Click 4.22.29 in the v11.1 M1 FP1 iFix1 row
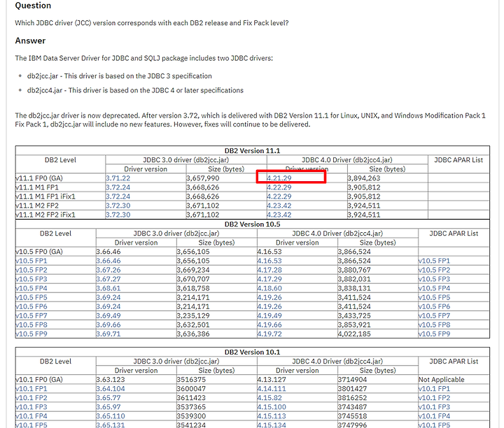This screenshot has height=428, width=504. tap(279, 197)
